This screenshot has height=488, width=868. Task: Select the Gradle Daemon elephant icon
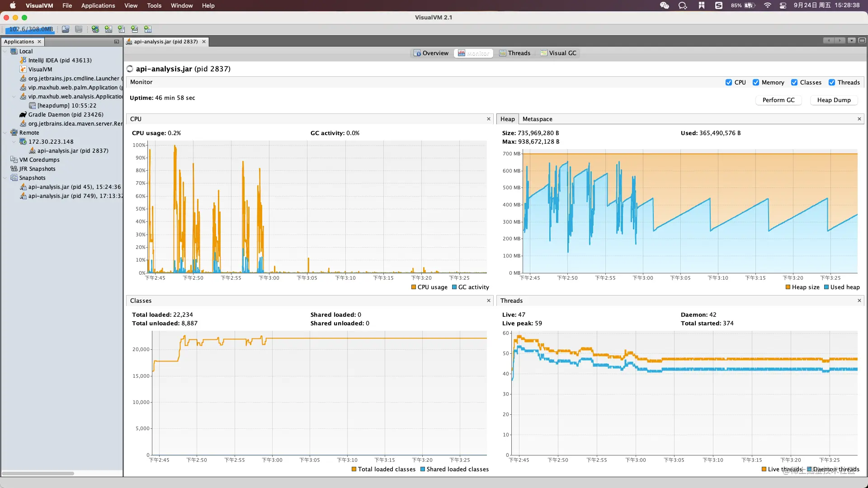[23, 114]
